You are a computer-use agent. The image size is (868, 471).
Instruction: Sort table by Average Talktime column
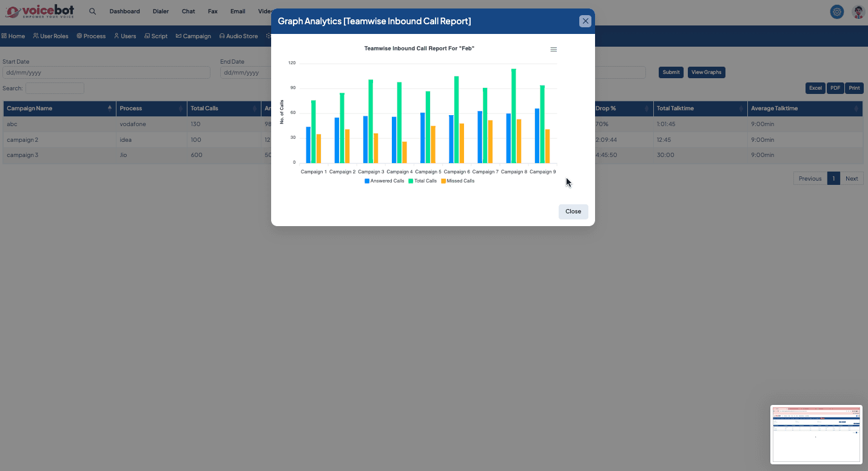(x=856, y=109)
